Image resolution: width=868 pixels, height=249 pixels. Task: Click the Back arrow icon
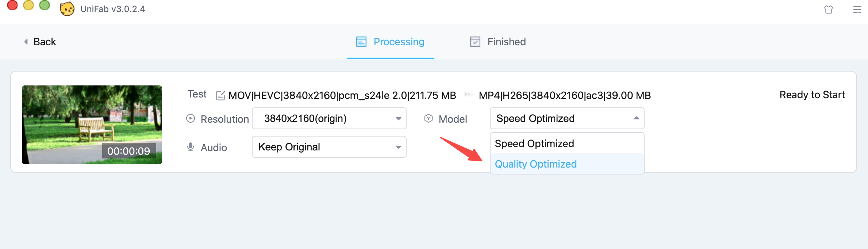(26, 42)
